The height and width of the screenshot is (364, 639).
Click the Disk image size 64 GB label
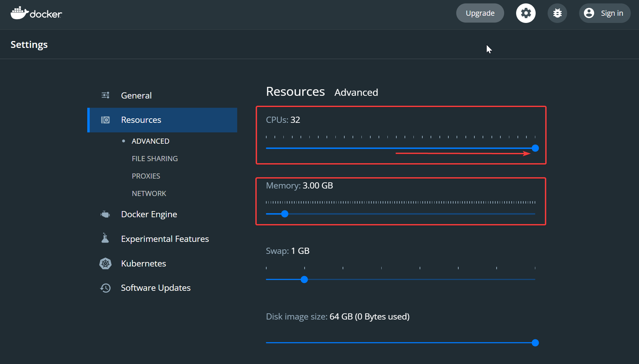pos(338,316)
